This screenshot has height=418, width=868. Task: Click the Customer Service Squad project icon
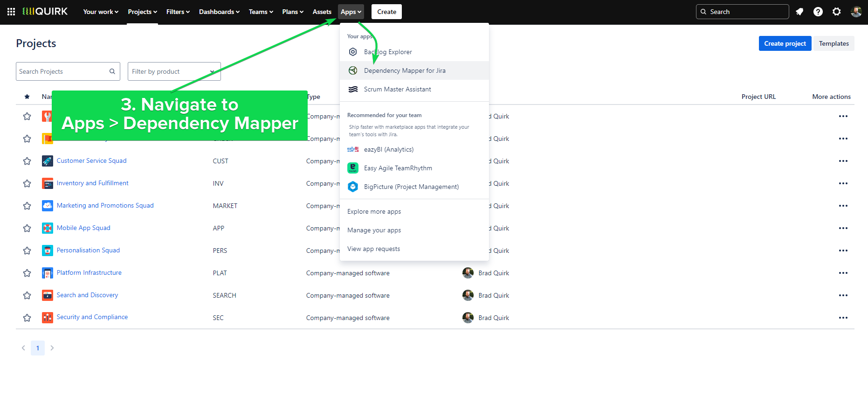pyautogui.click(x=48, y=161)
